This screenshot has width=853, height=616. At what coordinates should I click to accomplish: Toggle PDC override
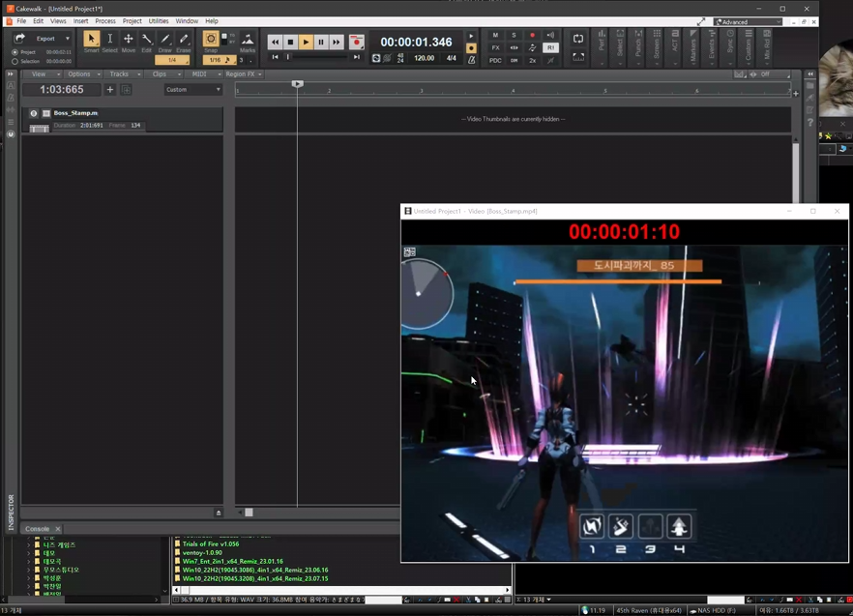(x=495, y=60)
